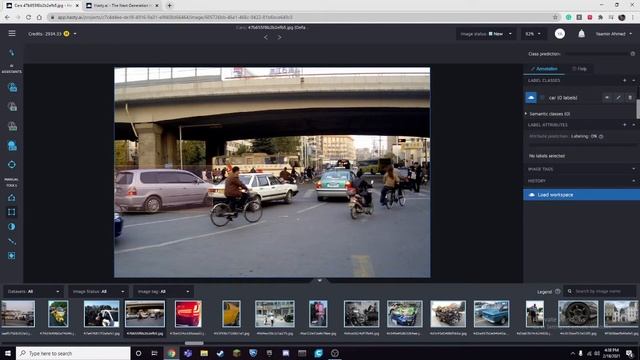640x360 pixels.
Task: Open the image status New dropdown
Action: tap(486, 34)
